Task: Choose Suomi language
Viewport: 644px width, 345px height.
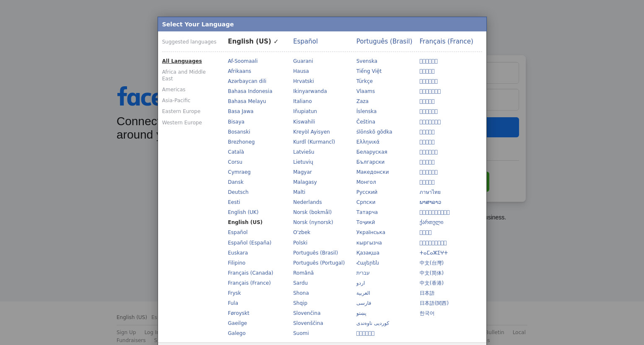Action: pyautogui.click(x=301, y=333)
